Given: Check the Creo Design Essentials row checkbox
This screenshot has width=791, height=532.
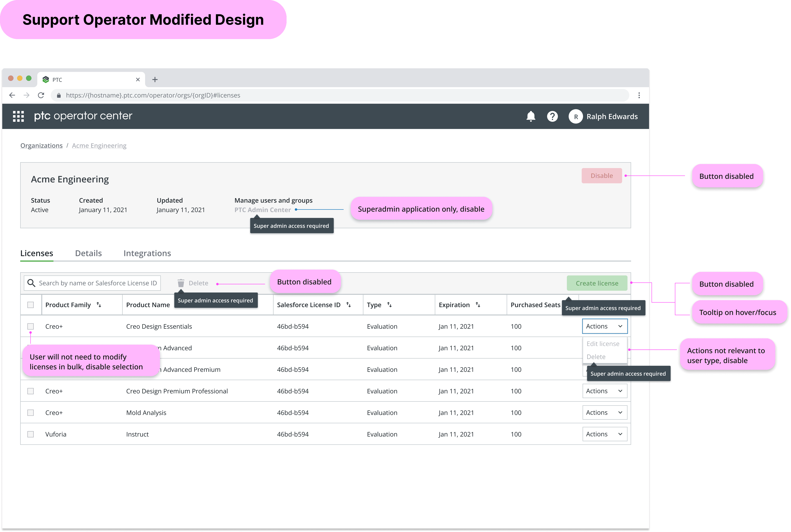Looking at the screenshot, I should [31, 326].
